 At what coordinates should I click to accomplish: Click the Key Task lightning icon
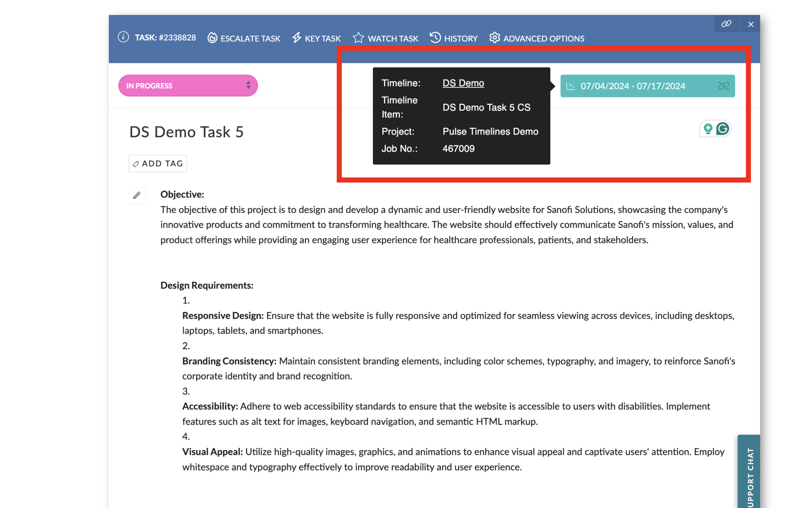coord(297,38)
